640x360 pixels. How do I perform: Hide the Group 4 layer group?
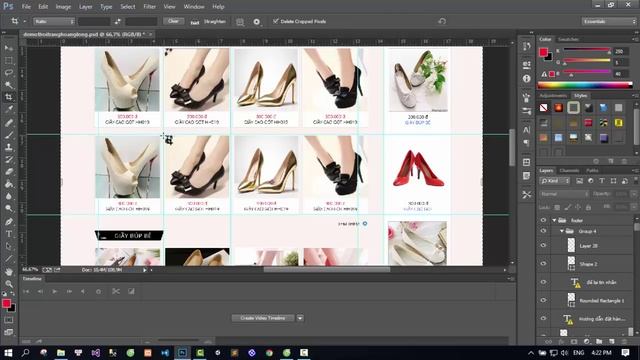pyautogui.click(x=543, y=231)
